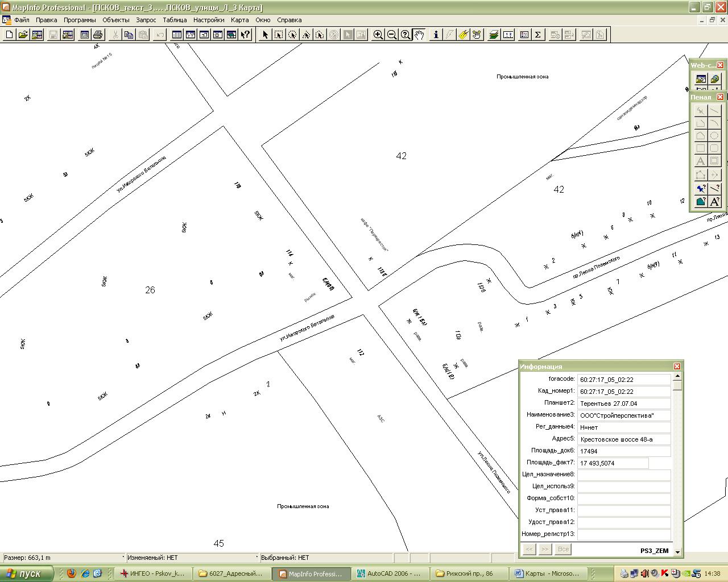Click the Адрес5 field with Крестовское шоссе
The width and height of the screenshot is (728, 582).
coord(623,439)
